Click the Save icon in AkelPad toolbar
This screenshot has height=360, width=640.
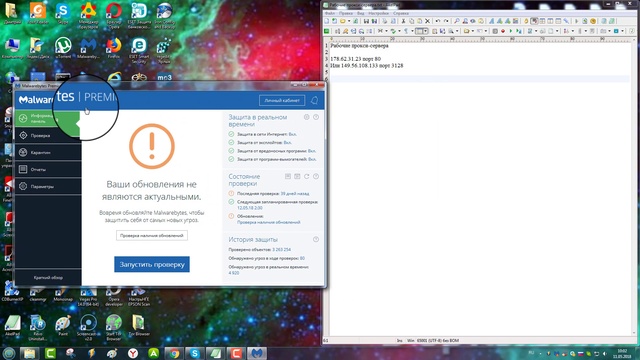tap(366, 21)
